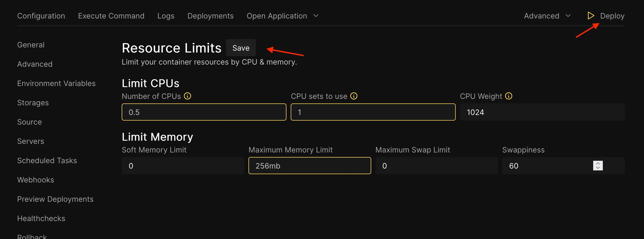Select Healthchecks in the sidebar

[41, 218]
